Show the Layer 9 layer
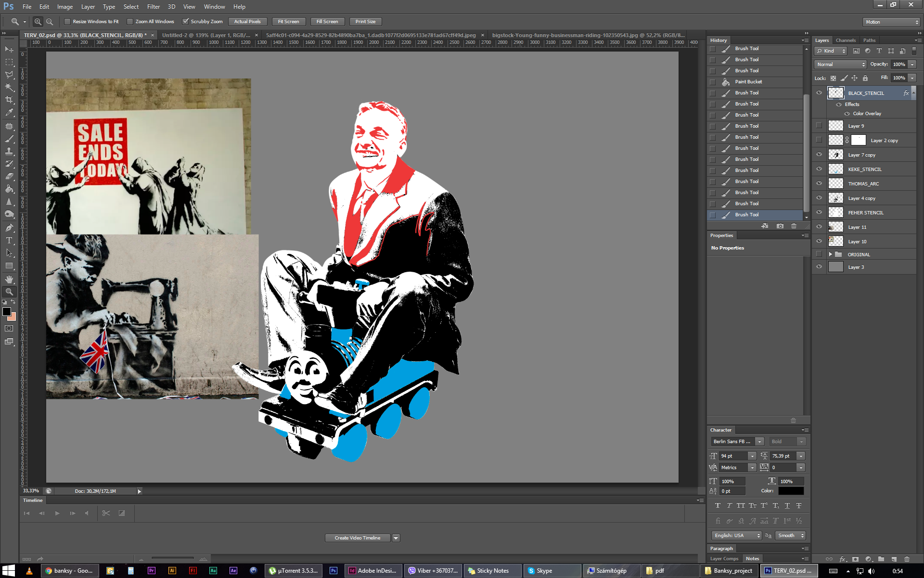 pos(819,126)
